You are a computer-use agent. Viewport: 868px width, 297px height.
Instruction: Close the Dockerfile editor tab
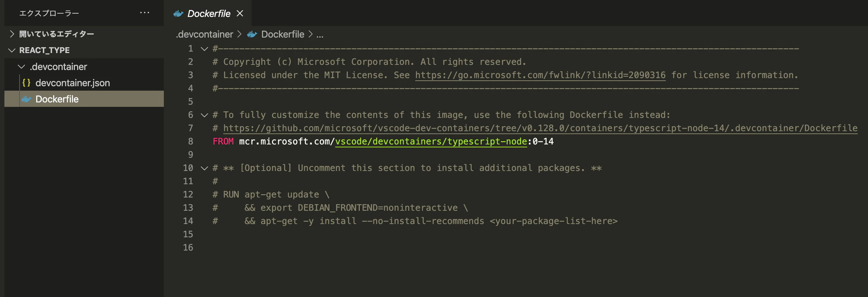(x=240, y=13)
